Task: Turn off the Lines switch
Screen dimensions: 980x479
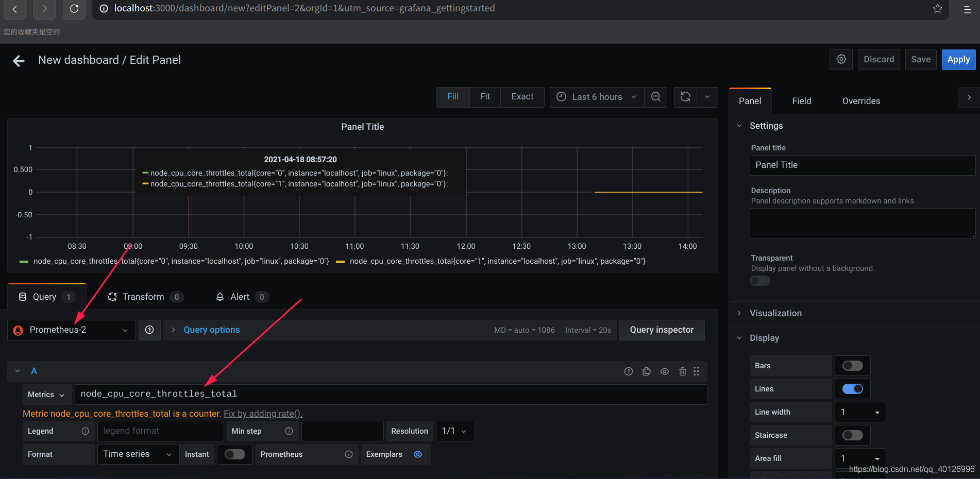Action: click(x=852, y=389)
